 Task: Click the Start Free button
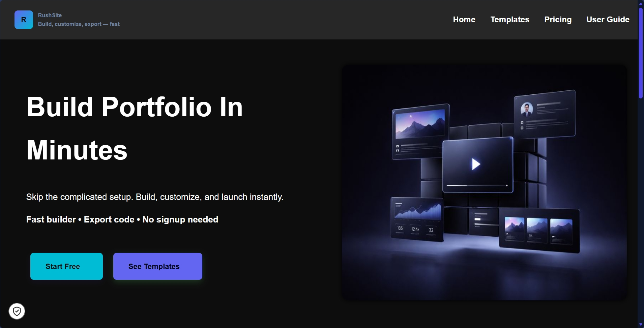tap(66, 266)
